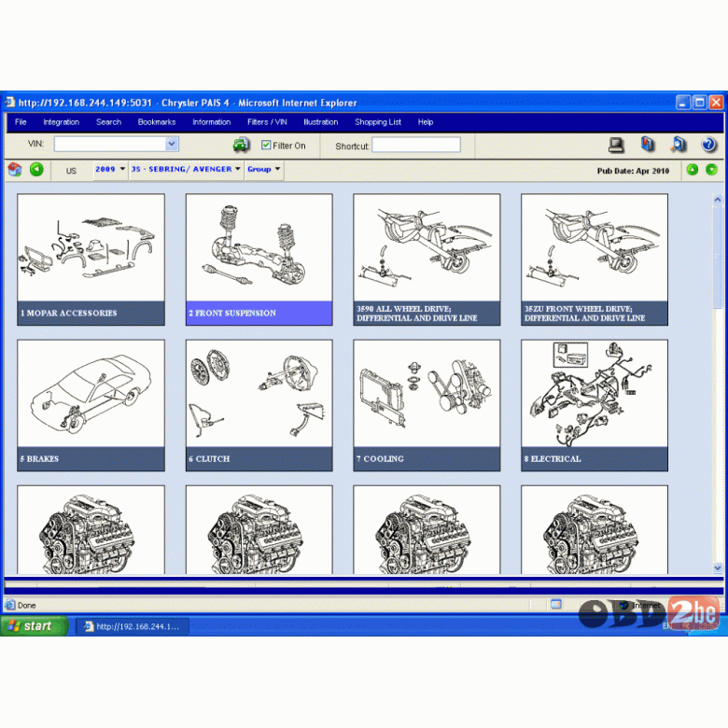Click the 35ZU FRONT WHEEL DRIVE caption
Viewport: 728px width, 728px height.
pos(595,313)
